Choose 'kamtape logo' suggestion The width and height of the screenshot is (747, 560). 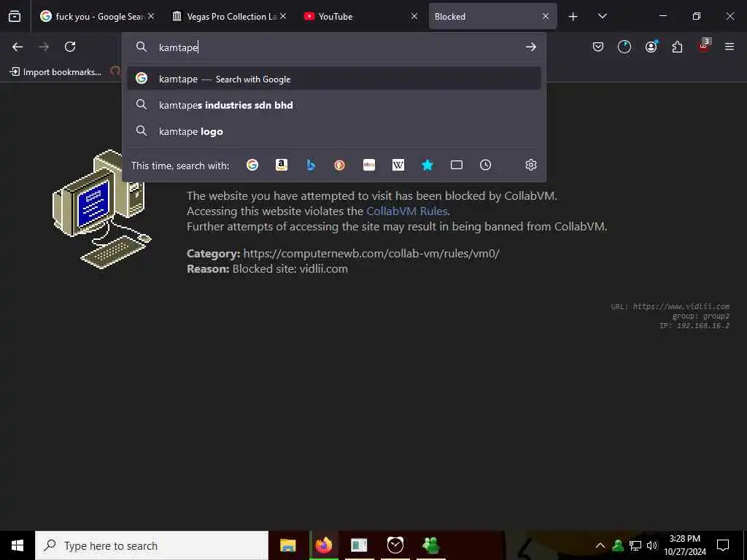point(334,131)
